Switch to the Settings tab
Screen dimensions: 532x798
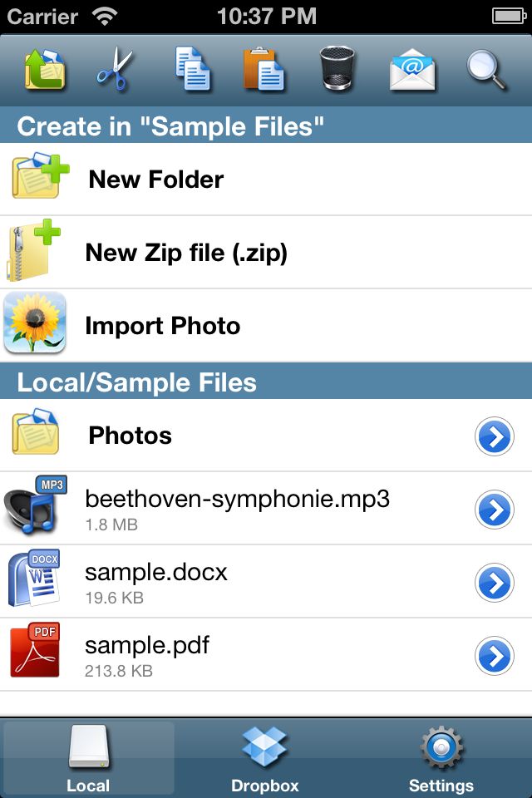click(x=441, y=758)
